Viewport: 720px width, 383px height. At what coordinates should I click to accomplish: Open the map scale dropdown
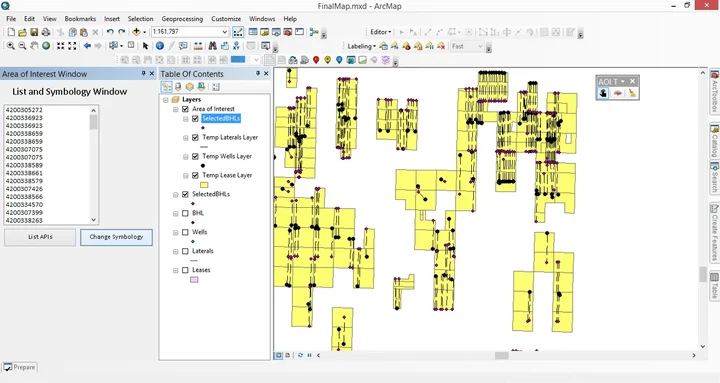tap(225, 32)
